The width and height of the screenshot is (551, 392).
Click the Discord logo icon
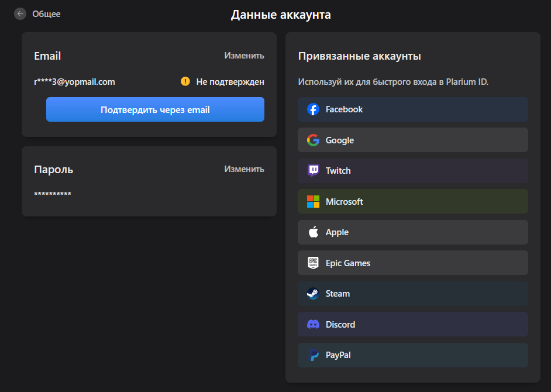tap(313, 324)
